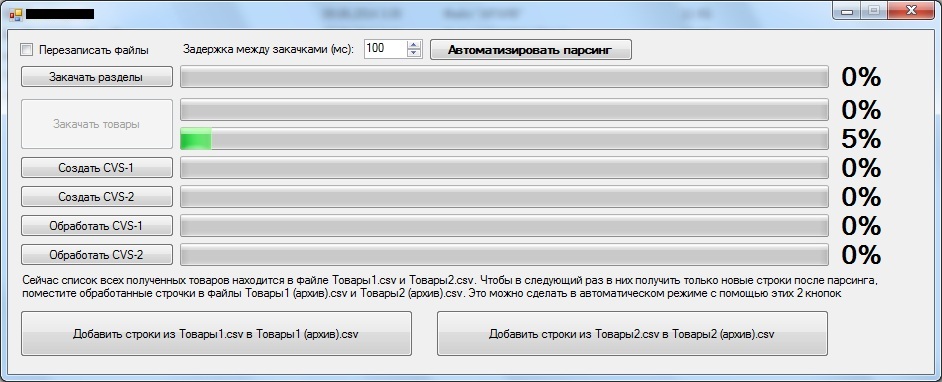
Task: Click the progress bar beside Создать CVS-2
Action: point(504,196)
